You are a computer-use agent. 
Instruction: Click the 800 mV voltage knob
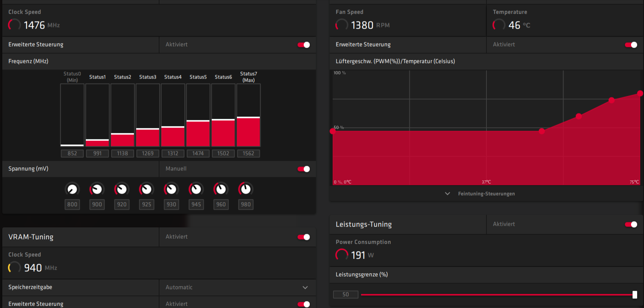point(72,189)
